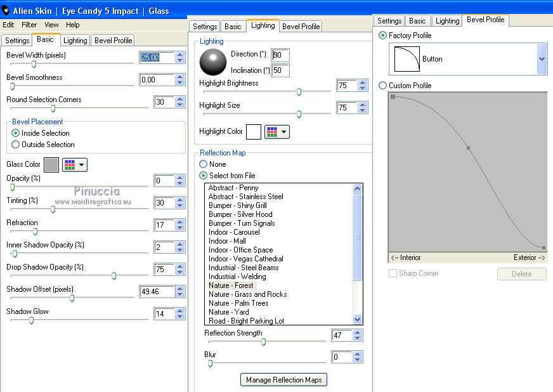Viewport: 553px width, 392px height.
Task: Choose None for Reflection Map
Action: click(x=203, y=164)
